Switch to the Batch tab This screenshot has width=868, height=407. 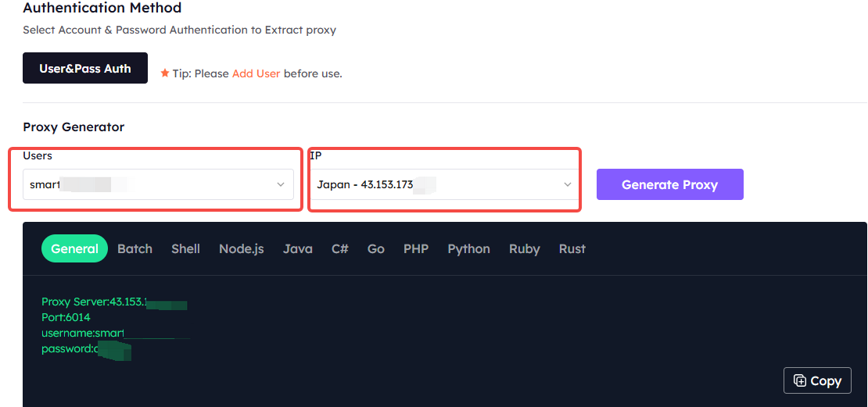coord(135,249)
